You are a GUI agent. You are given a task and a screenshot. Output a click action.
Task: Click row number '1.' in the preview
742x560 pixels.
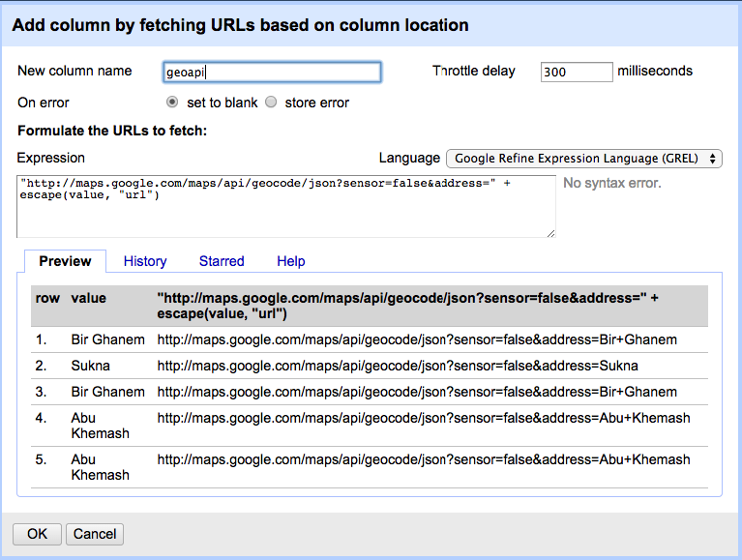point(42,339)
